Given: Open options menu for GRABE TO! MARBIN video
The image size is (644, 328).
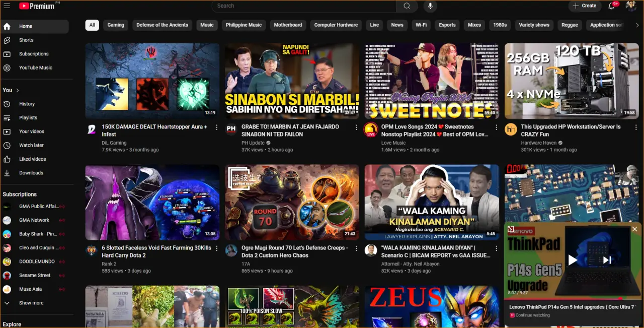Looking at the screenshot, I should [x=356, y=127].
